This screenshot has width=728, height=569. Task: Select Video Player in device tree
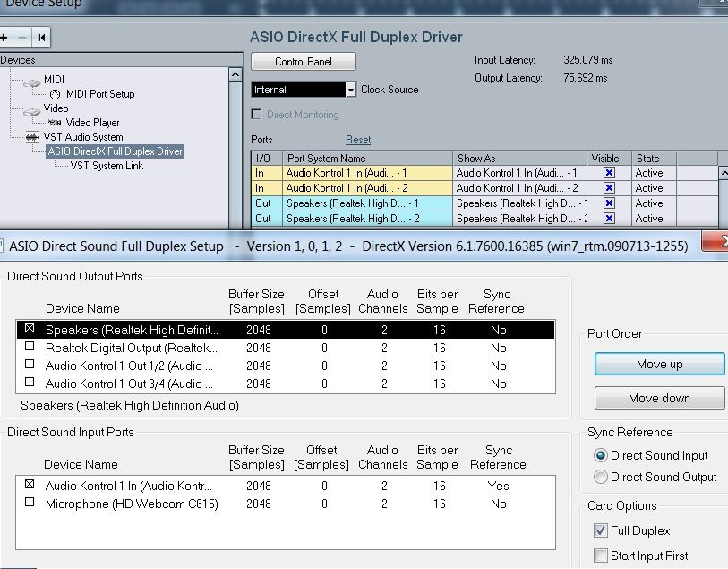click(92, 123)
